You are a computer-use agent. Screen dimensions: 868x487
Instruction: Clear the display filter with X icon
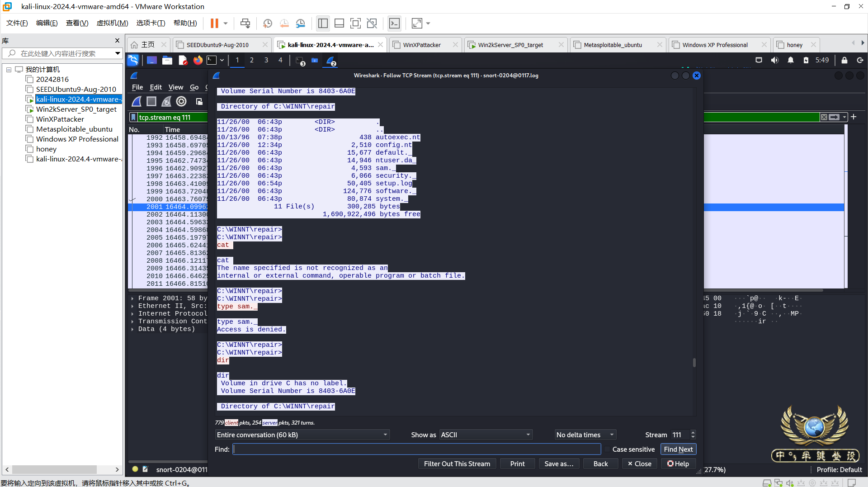(x=824, y=117)
